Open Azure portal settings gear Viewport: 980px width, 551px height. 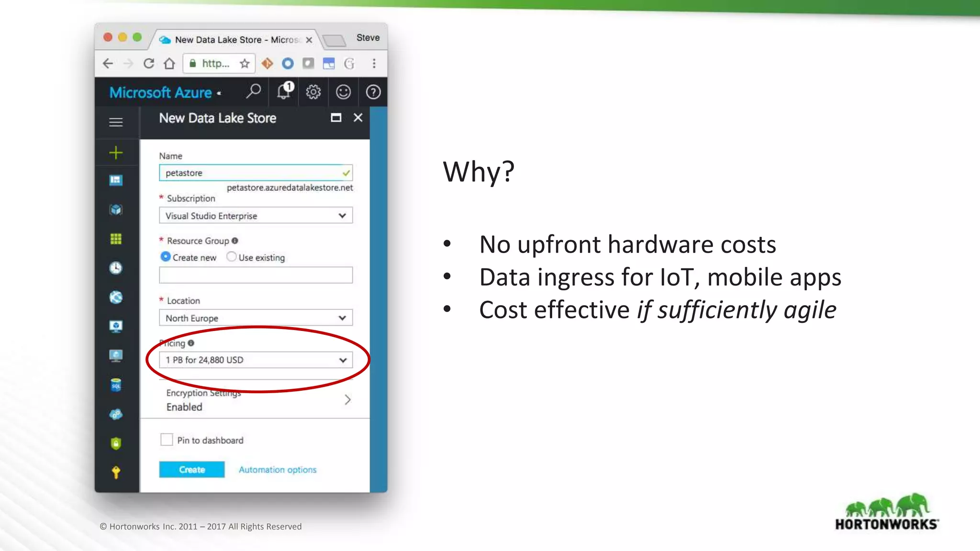[x=313, y=92]
